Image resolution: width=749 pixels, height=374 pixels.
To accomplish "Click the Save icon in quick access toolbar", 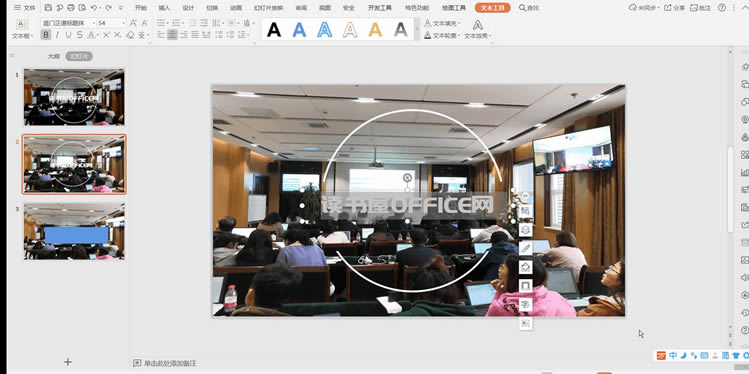I will point(48,8).
